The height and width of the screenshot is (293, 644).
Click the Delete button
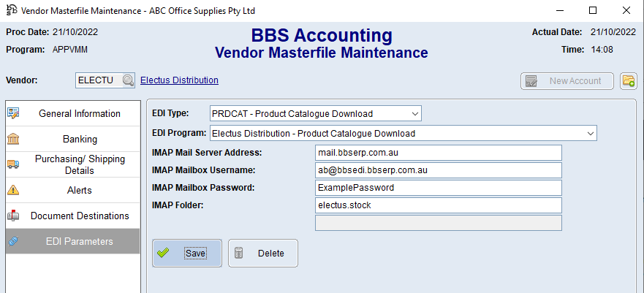click(x=263, y=254)
